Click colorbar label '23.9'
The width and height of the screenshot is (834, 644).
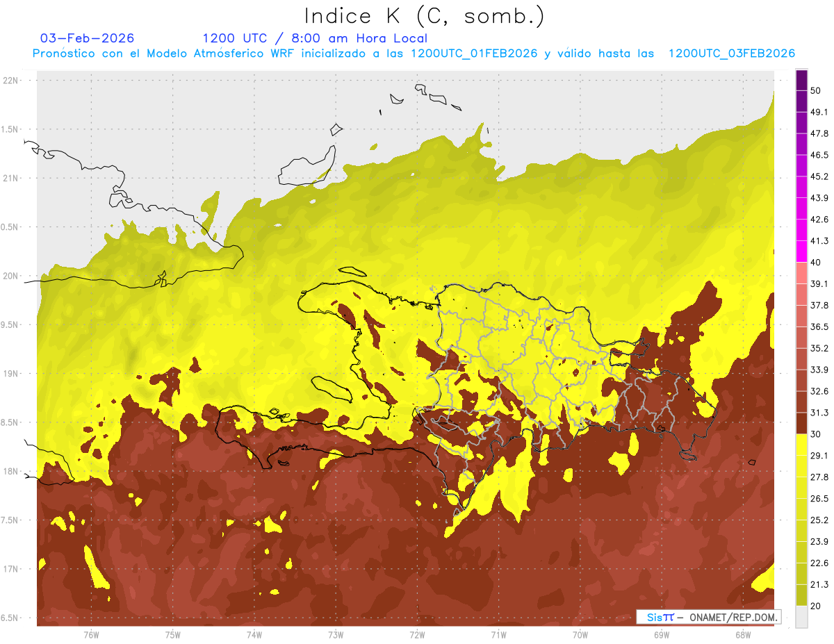[x=819, y=542]
